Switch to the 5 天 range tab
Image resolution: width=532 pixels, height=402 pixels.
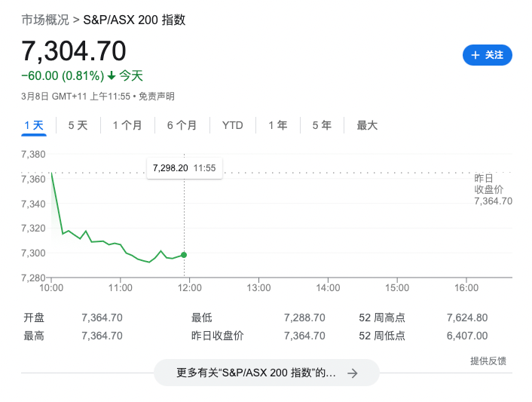point(78,125)
